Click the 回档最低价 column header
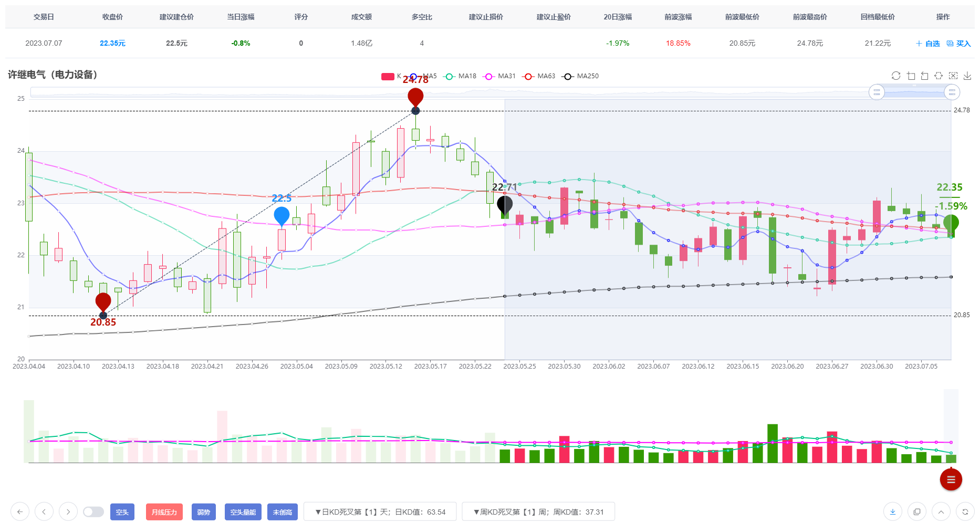This screenshot has height=523, width=980. coord(878,17)
